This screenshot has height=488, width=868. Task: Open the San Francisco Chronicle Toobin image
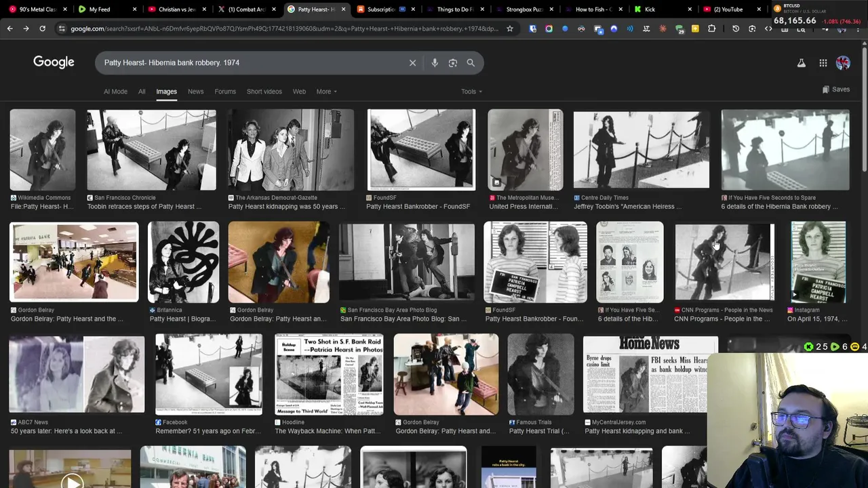pos(151,150)
